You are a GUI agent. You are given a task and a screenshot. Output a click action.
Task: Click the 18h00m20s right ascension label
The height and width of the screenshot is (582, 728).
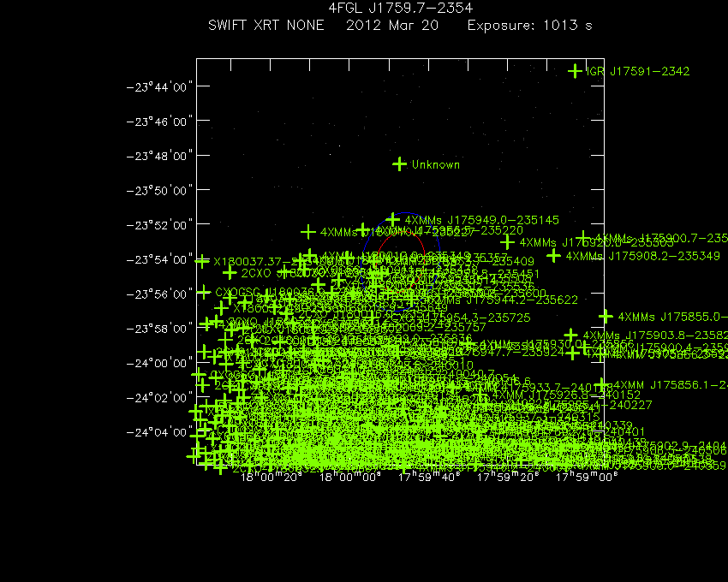pos(272,477)
